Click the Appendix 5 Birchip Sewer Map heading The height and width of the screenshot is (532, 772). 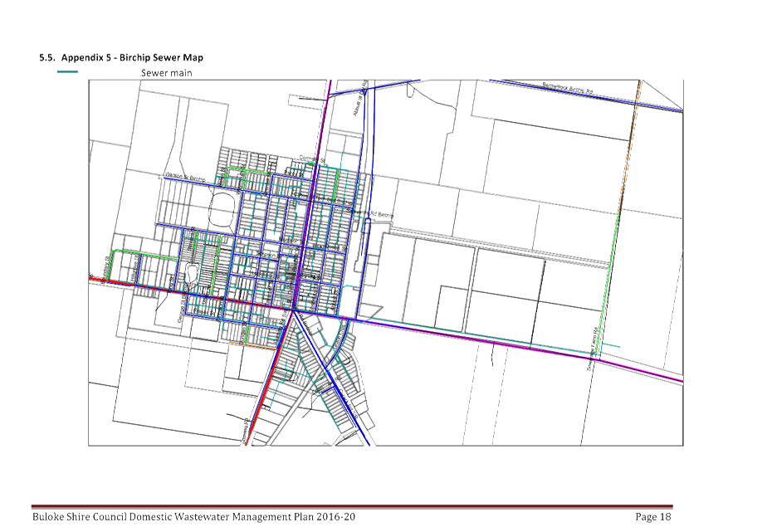click(x=121, y=58)
